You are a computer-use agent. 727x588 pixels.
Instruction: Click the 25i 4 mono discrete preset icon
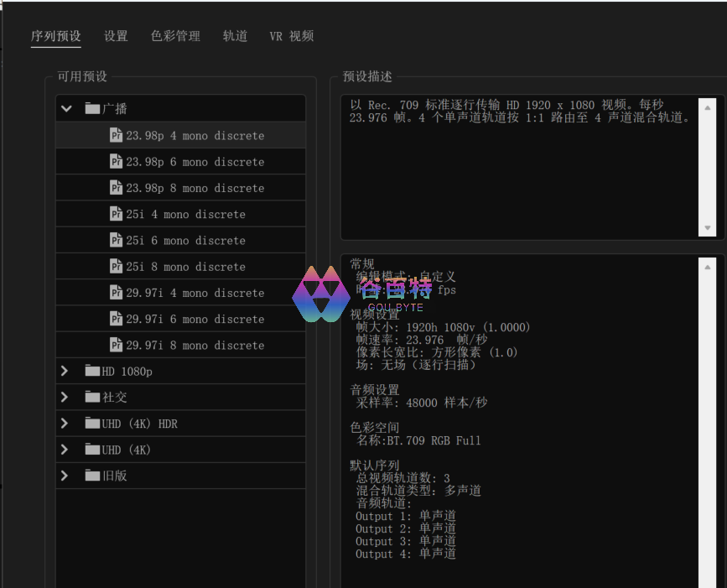117,214
